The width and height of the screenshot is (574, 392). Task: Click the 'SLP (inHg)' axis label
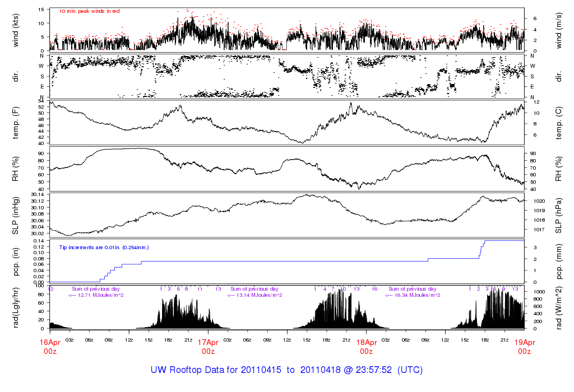(16, 216)
